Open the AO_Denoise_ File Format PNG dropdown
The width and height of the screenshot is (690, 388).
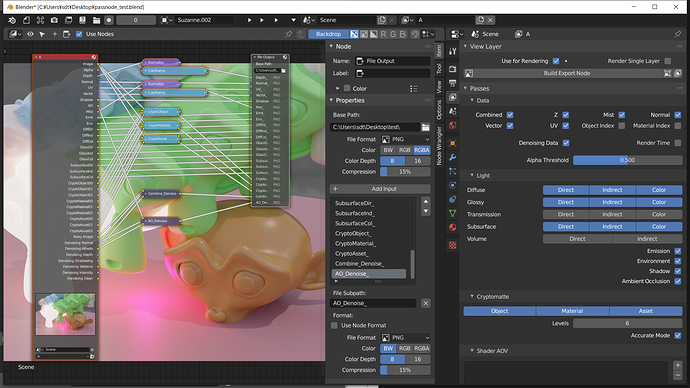click(405, 337)
